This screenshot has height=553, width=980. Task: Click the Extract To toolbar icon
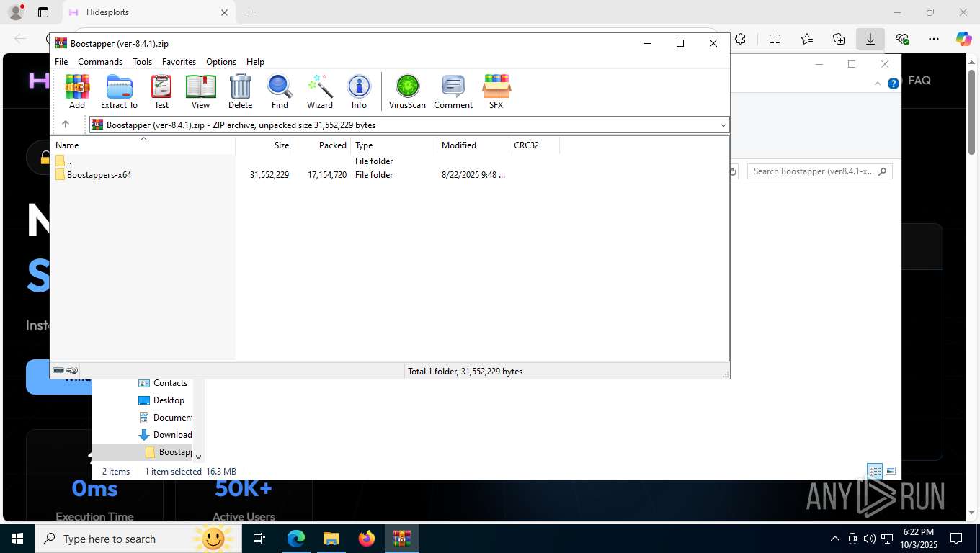point(119,91)
